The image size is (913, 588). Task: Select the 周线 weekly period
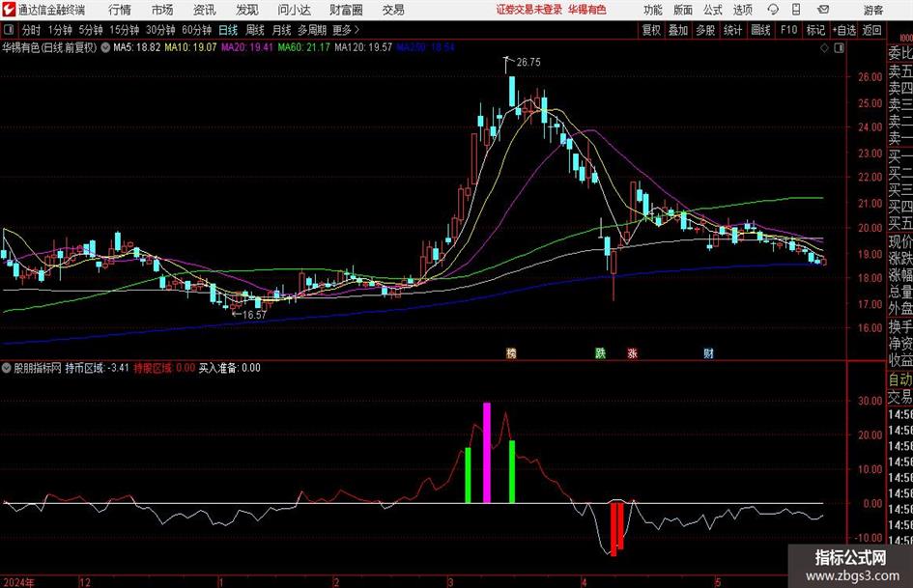255,30
